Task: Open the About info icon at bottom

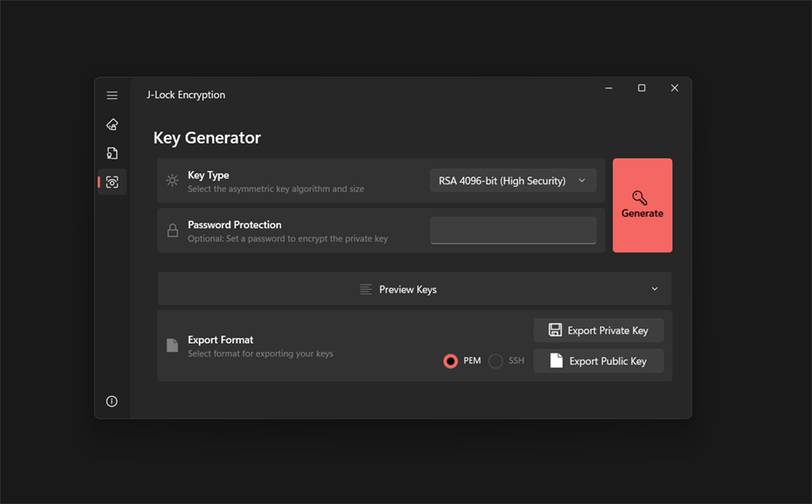Action: coord(112,401)
